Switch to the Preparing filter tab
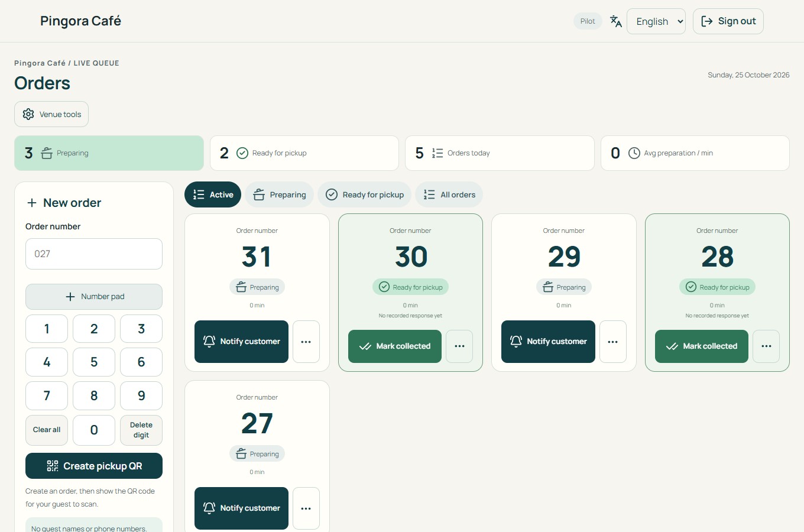The height and width of the screenshot is (532, 804). point(279,194)
